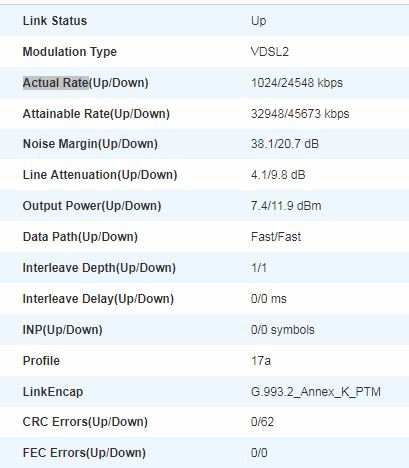Click the 7.4/11.9 dBm output power value
409x468 pixels.
tap(286, 206)
